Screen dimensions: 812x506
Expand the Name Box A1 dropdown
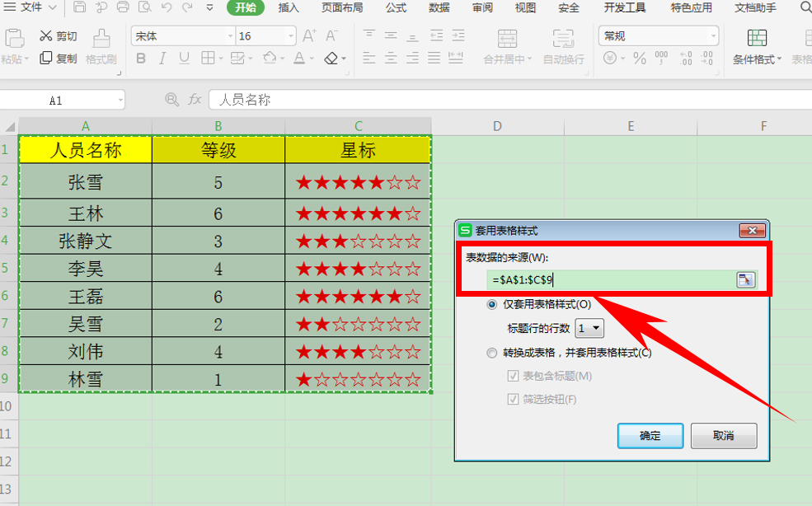pyautogui.click(x=120, y=100)
